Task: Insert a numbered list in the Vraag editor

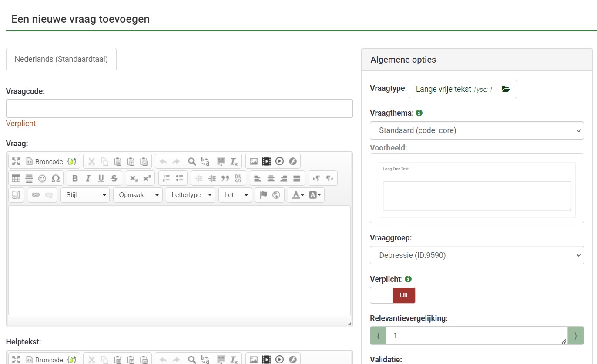Action: click(x=166, y=178)
